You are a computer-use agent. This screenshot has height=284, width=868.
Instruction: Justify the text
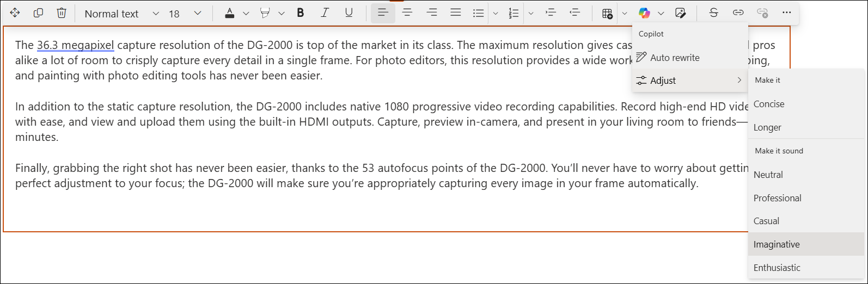pos(456,13)
